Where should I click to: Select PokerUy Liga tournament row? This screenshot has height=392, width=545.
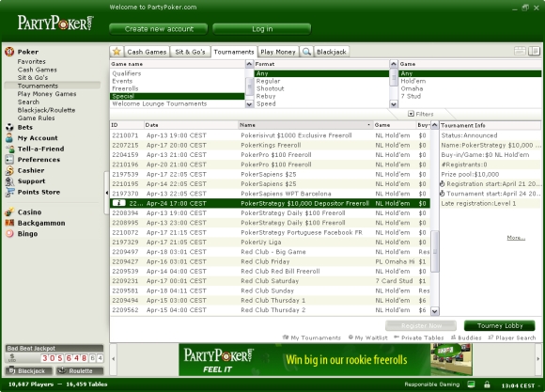pyautogui.click(x=270, y=243)
